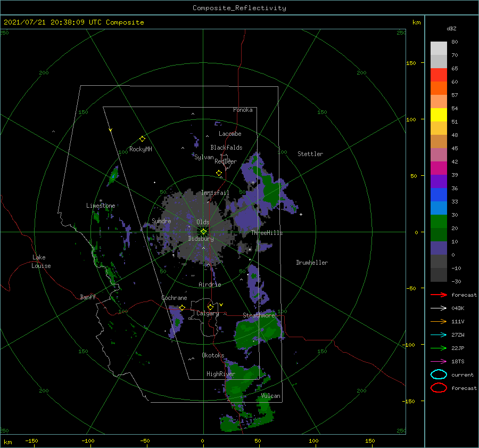Click the Composite_Reflectivity title text

click(x=240, y=8)
